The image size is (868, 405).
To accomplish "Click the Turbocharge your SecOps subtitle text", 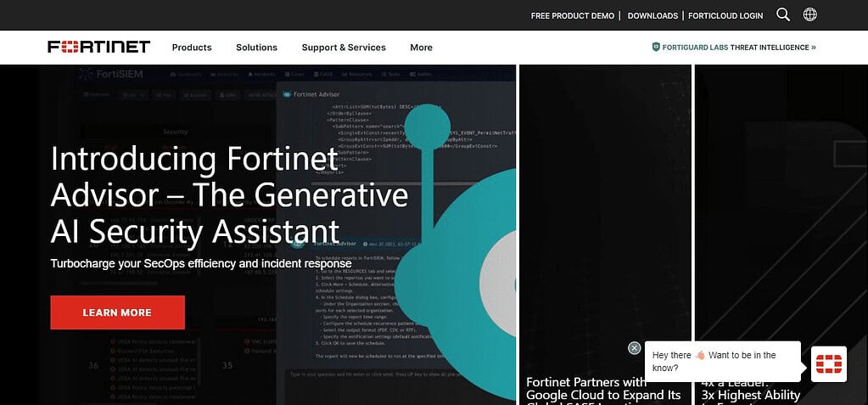I will (201, 264).
